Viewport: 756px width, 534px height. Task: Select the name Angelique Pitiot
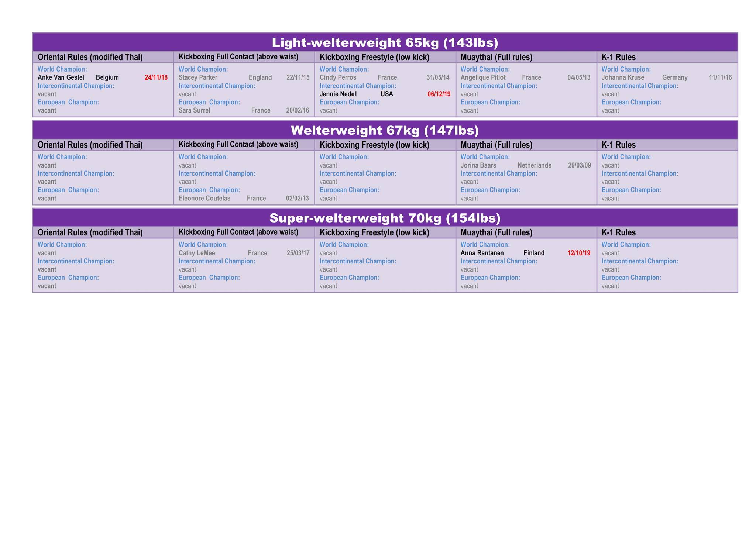click(483, 77)
